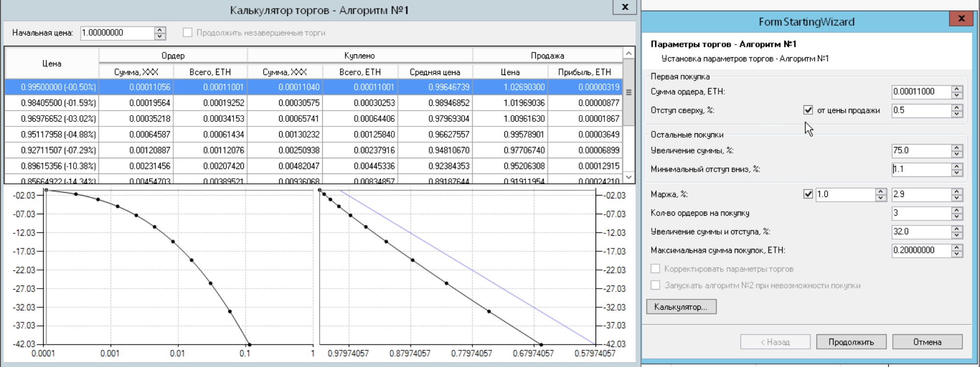Close the FormStartingWizard window
The width and height of the screenshot is (980, 367).
pyautogui.click(x=961, y=19)
